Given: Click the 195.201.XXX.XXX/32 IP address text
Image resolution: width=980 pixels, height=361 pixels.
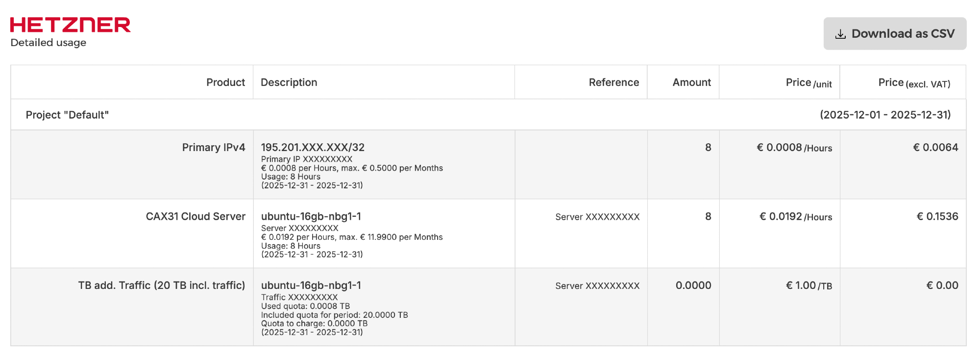Looking at the screenshot, I should click(x=313, y=148).
